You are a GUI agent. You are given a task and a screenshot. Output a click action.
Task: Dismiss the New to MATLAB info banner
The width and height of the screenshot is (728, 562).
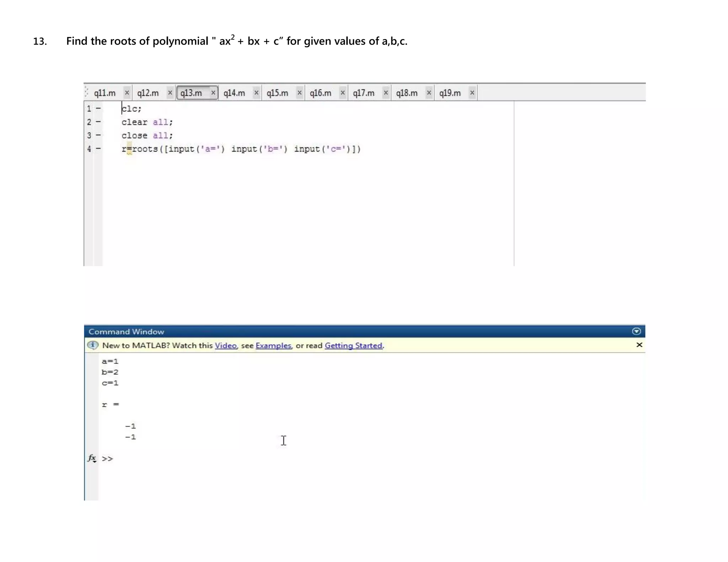(639, 345)
